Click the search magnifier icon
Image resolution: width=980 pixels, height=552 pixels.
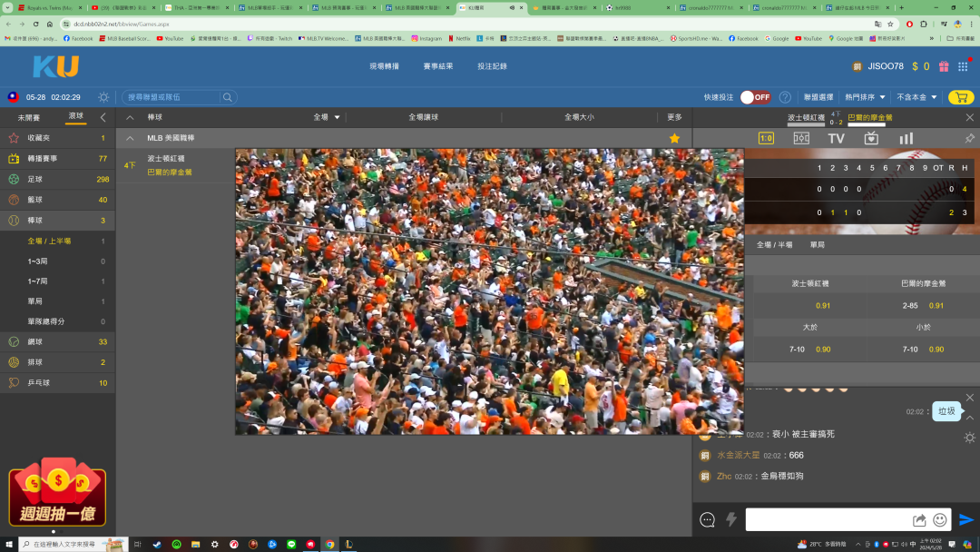pos(228,97)
